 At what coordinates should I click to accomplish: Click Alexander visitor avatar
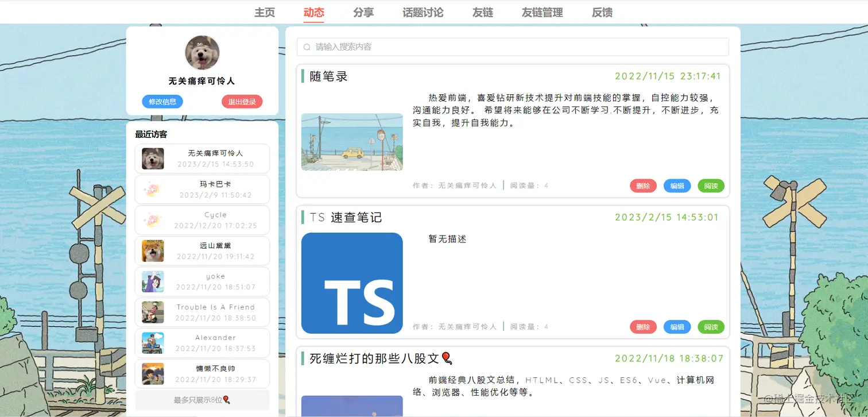153,343
